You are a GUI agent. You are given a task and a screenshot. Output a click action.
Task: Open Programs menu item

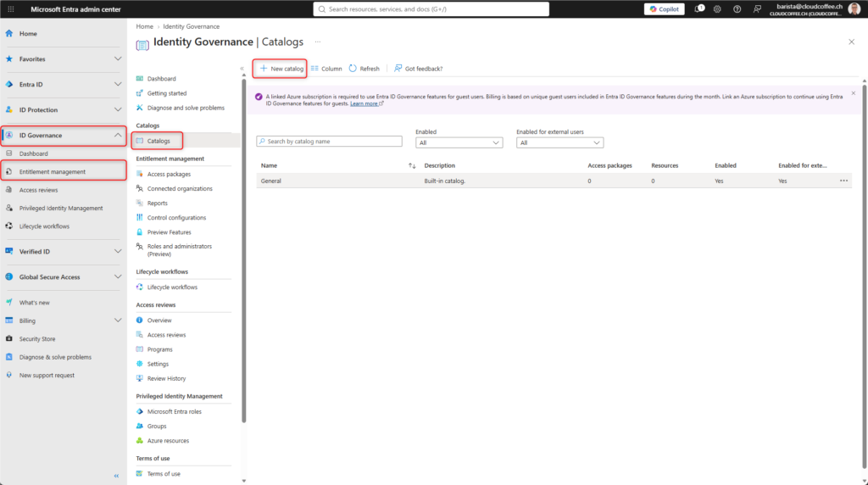[159, 349]
